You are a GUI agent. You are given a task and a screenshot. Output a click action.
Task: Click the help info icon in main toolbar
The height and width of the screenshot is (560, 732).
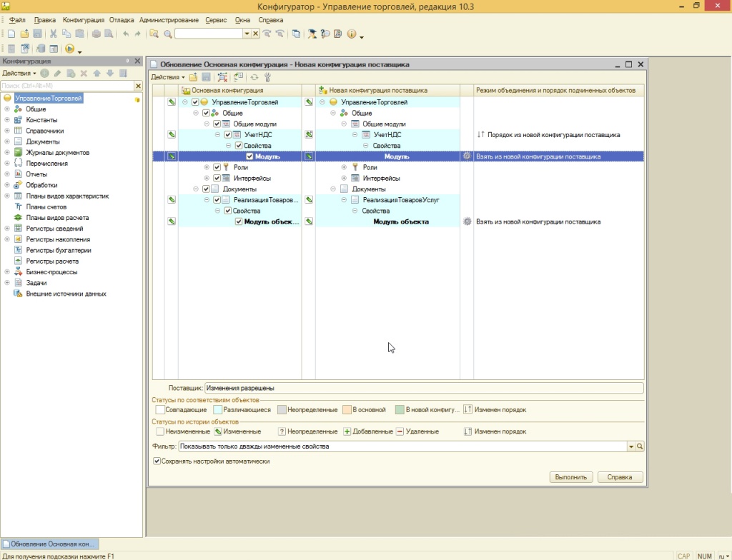[x=351, y=34]
